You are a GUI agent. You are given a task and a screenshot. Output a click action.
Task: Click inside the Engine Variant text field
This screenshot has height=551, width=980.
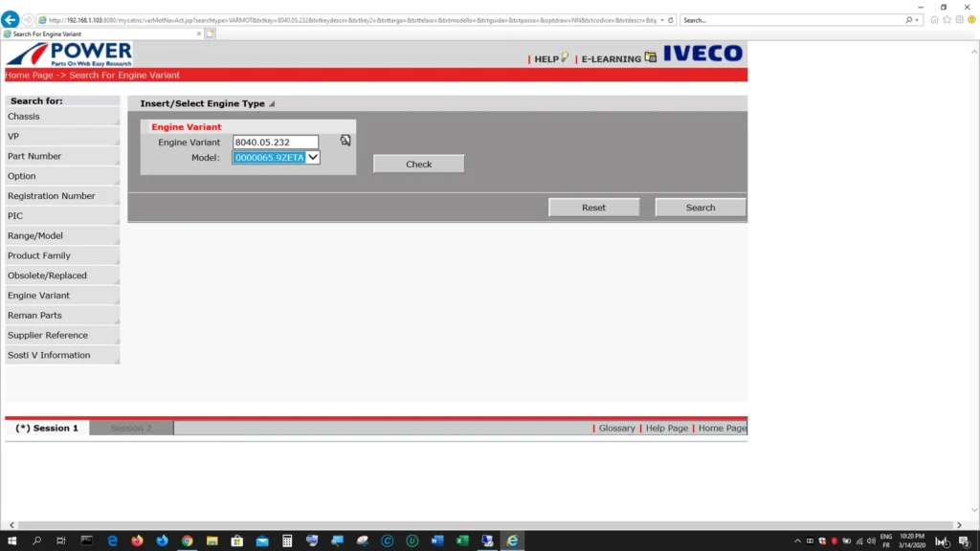tap(275, 141)
